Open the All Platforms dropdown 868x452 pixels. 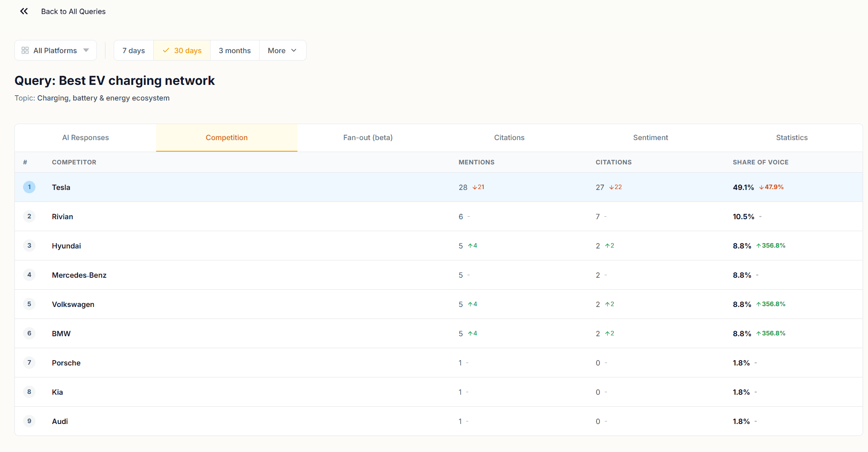[x=56, y=50]
